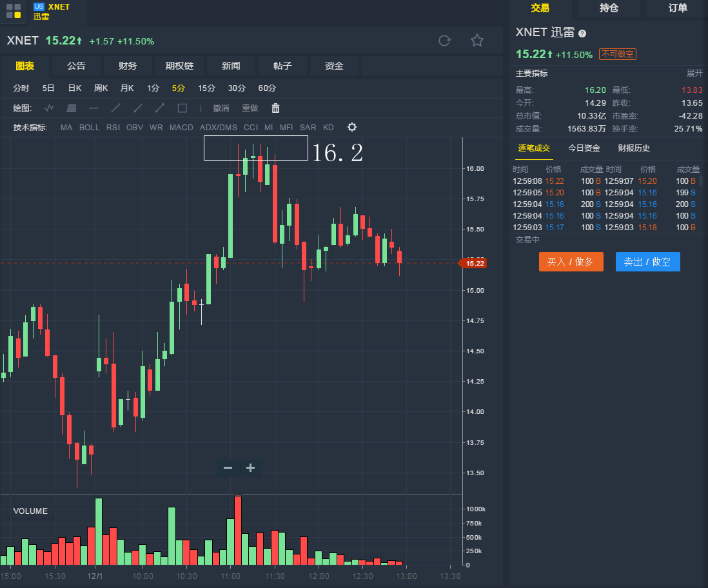The height and width of the screenshot is (588, 708).
Task: Select the 15分 chart interval
Action: [x=206, y=88]
